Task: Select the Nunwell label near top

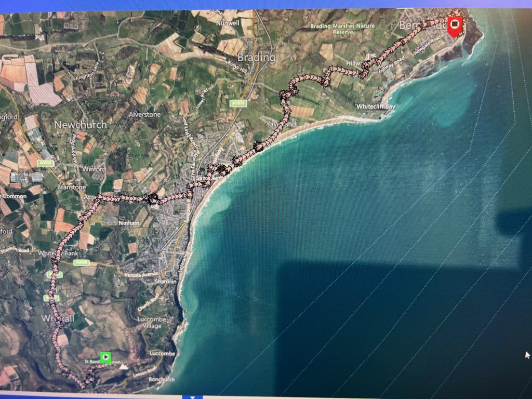Action: point(228,23)
